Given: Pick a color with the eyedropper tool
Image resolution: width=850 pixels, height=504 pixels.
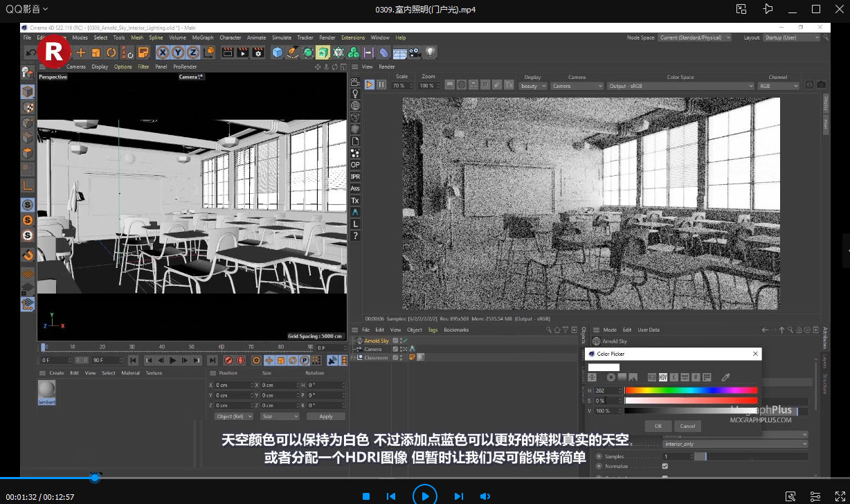Looking at the screenshot, I should pyautogui.click(x=725, y=377).
